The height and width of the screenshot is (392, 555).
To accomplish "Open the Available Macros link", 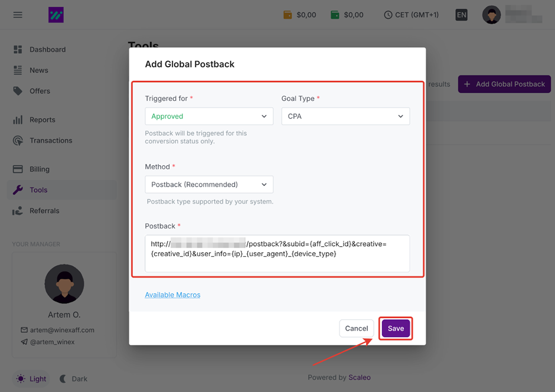I will point(172,295).
